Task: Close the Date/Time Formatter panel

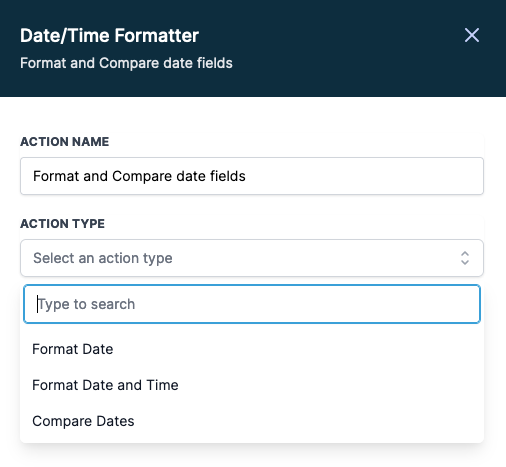Action: tap(472, 35)
